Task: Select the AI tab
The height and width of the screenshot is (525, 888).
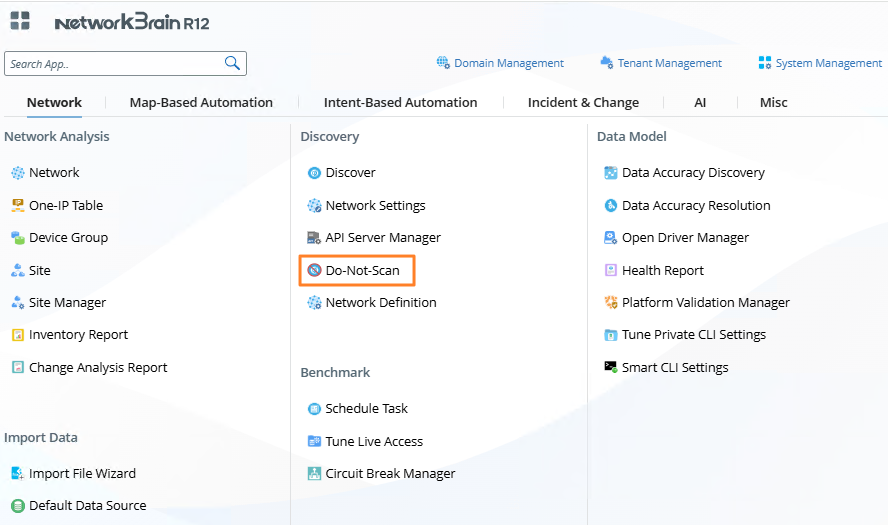Action: tap(700, 102)
